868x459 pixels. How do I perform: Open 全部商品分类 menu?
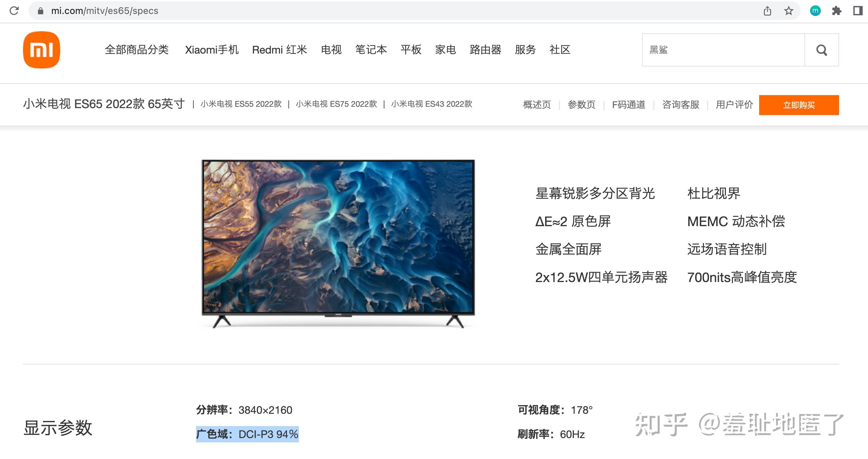coord(136,50)
